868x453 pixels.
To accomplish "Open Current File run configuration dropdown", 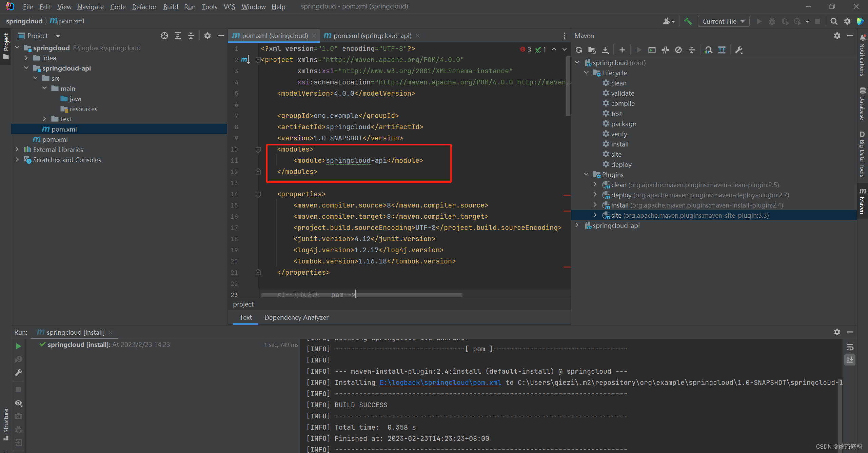I will [x=723, y=21].
